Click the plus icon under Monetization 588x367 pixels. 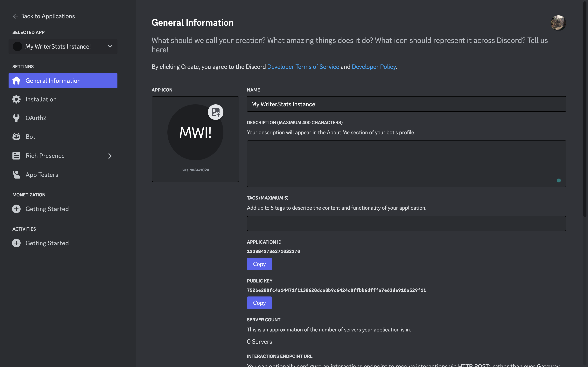[16, 209]
